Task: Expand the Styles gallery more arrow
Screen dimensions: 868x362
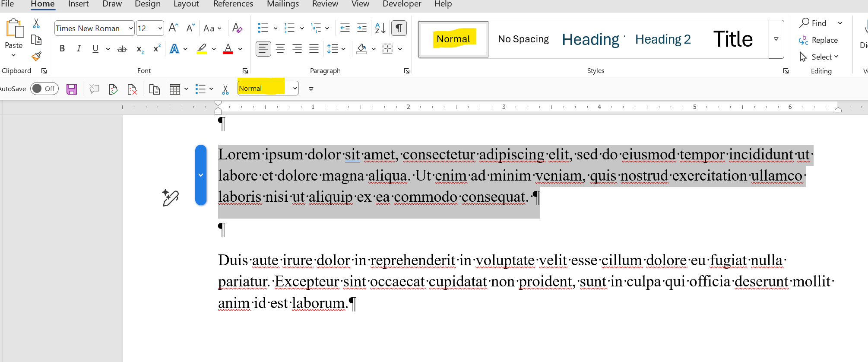Action: click(x=776, y=39)
